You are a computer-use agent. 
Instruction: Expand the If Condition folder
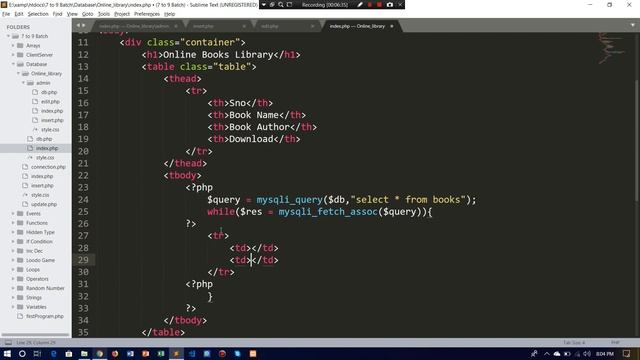pyautogui.click(x=13, y=242)
